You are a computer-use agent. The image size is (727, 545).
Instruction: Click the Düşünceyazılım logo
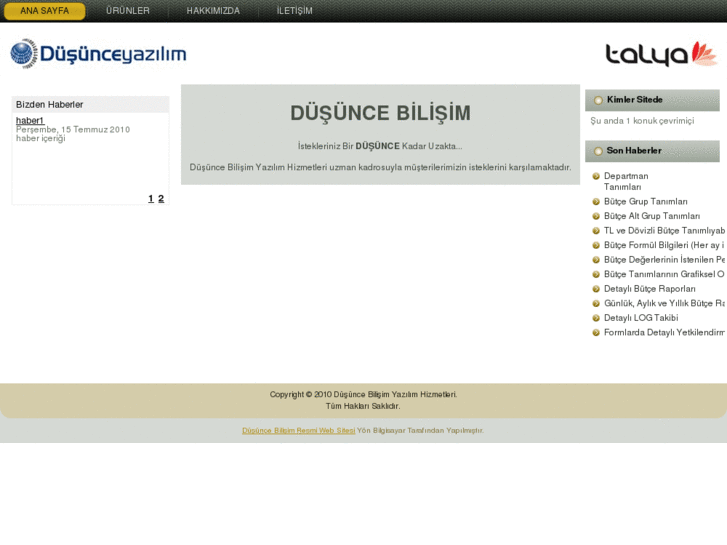(98, 54)
